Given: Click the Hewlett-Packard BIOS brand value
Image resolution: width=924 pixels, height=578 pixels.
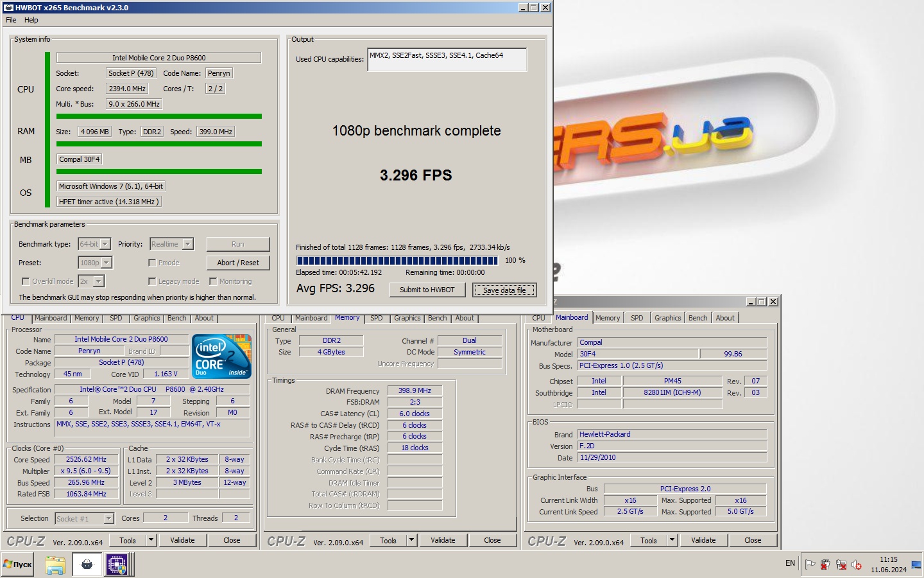Looking at the screenshot, I should pyautogui.click(x=672, y=434).
